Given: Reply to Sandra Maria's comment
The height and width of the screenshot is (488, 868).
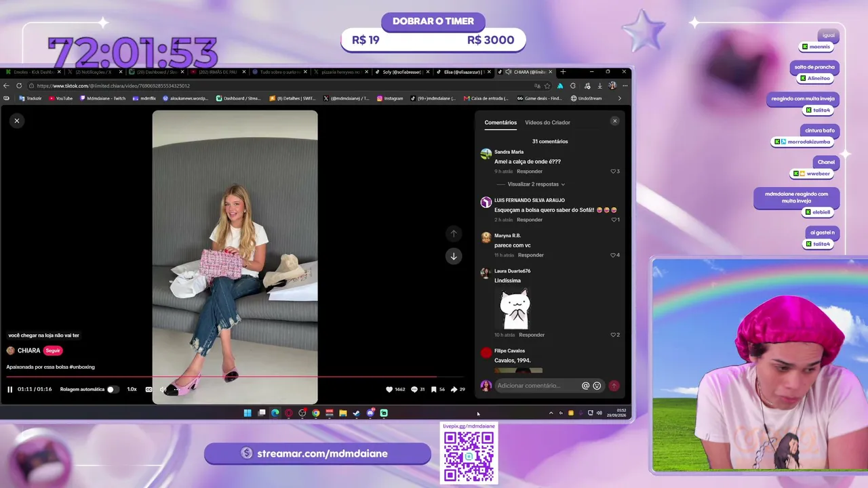Looking at the screenshot, I should click(530, 171).
